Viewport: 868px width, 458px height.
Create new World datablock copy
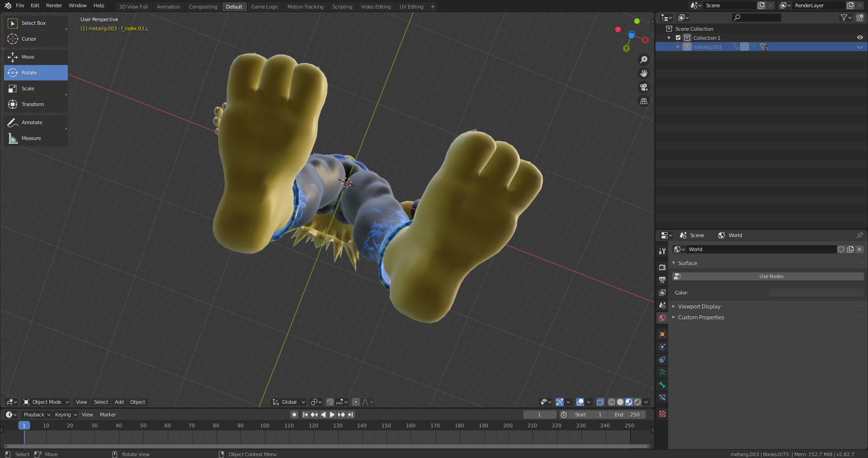[x=850, y=249]
